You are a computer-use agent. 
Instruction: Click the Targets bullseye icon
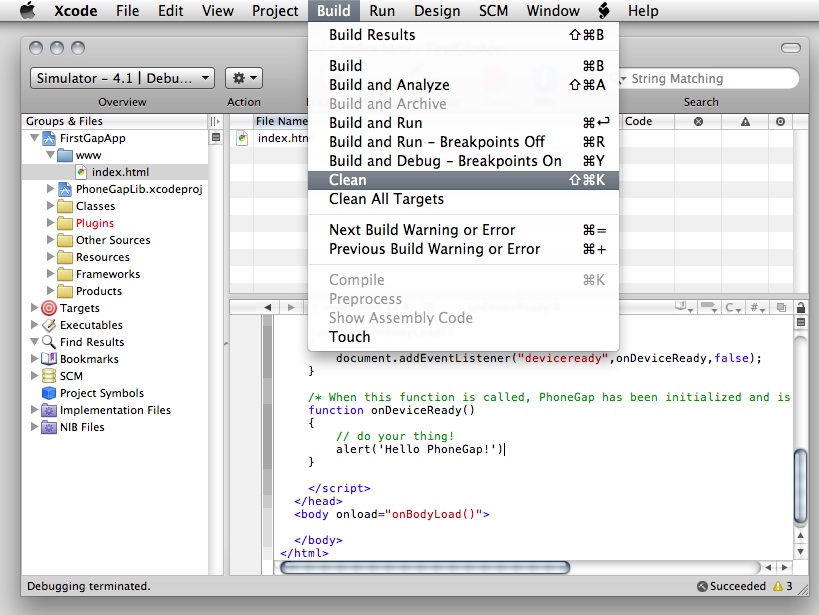[x=49, y=308]
